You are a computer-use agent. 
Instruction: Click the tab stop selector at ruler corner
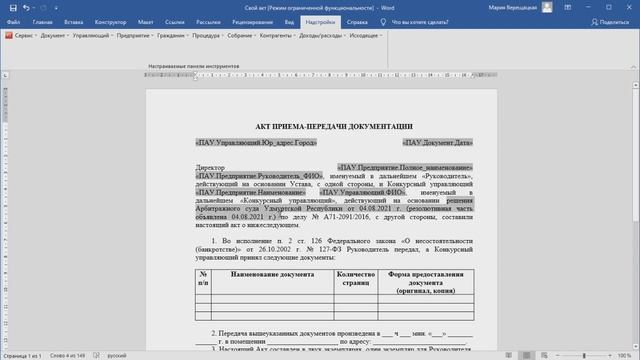(x=5, y=76)
